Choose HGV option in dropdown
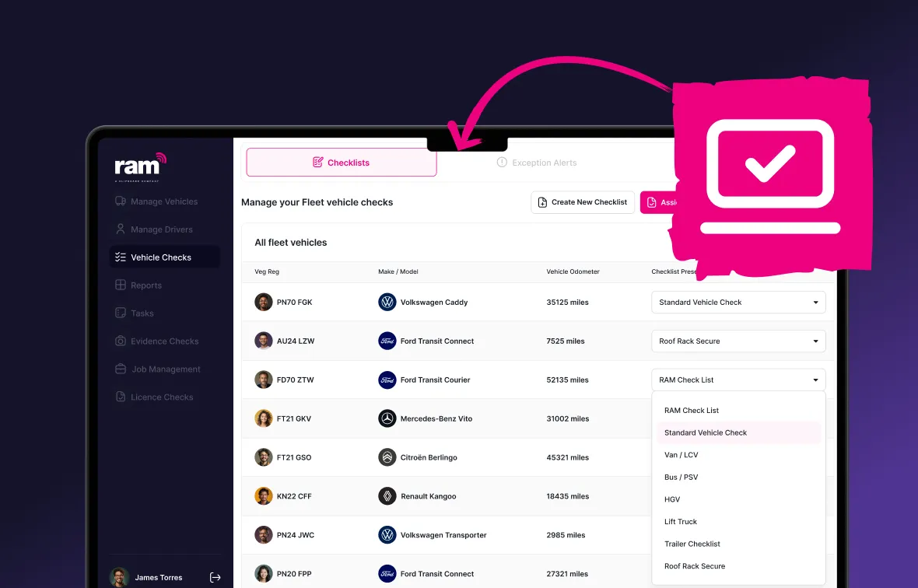This screenshot has height=588, width=918. 738,499
